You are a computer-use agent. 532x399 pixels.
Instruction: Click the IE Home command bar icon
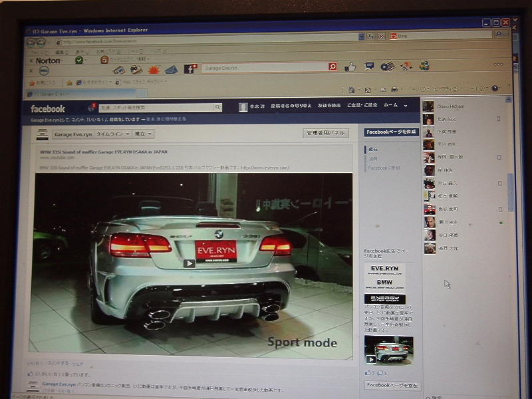pyautogui.click(x=352, y=90)
